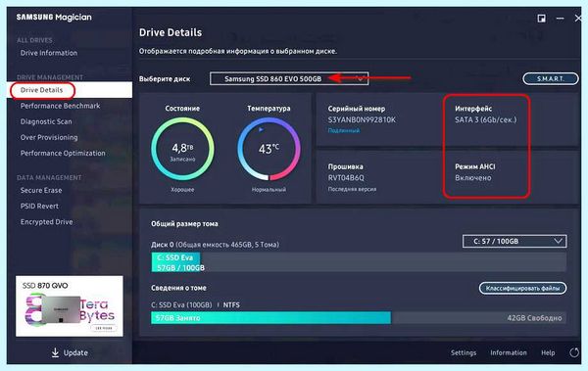This screenshot has height=371, width=588.
Task: Open Help in the footer
Action: click(x=548, y=353)
